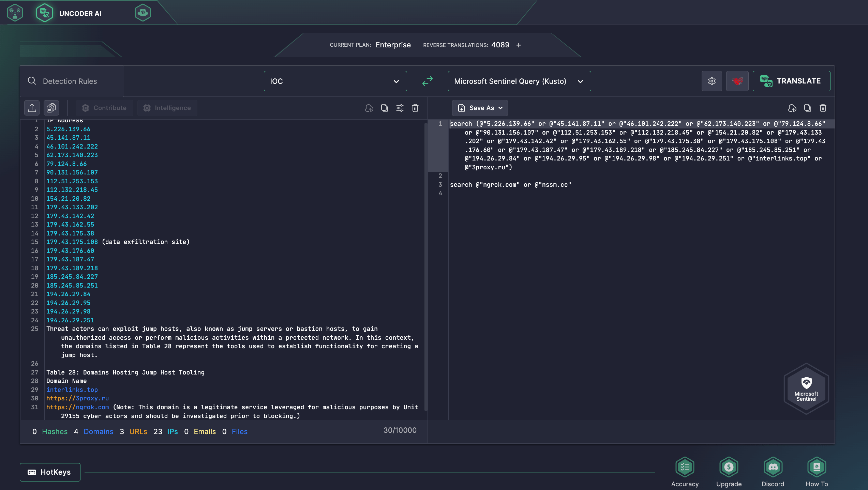Screen dimensions: 868x490
Task: Expand the Save As dropdown
Action: 480,108
